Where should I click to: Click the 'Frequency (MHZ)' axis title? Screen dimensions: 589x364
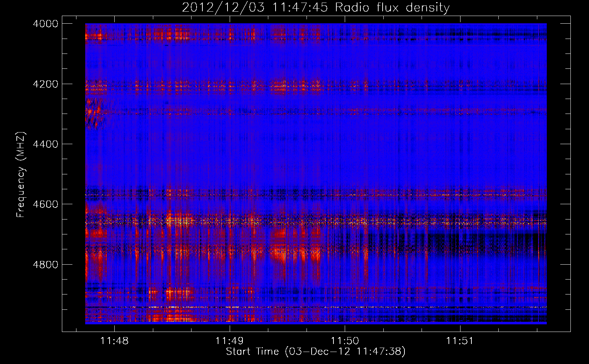(21, 174)
